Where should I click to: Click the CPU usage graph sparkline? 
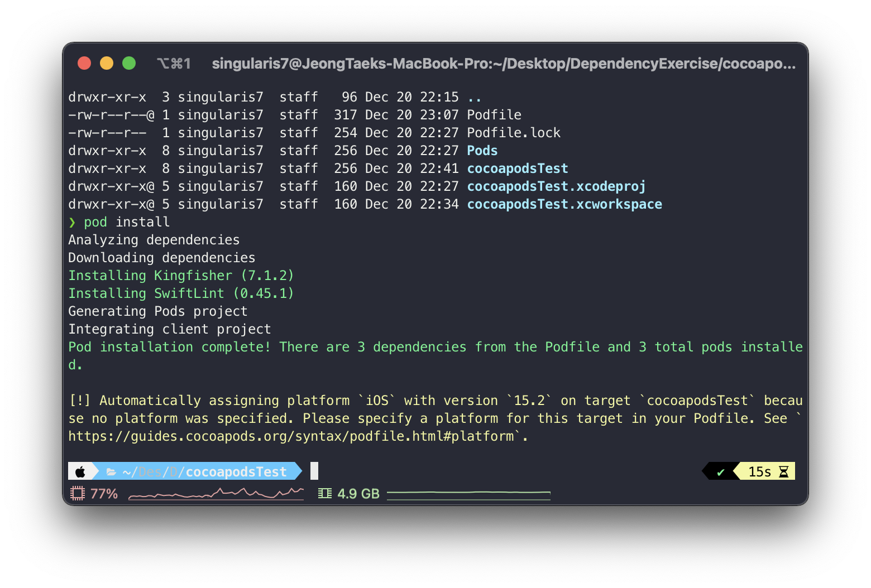point(216,494)
